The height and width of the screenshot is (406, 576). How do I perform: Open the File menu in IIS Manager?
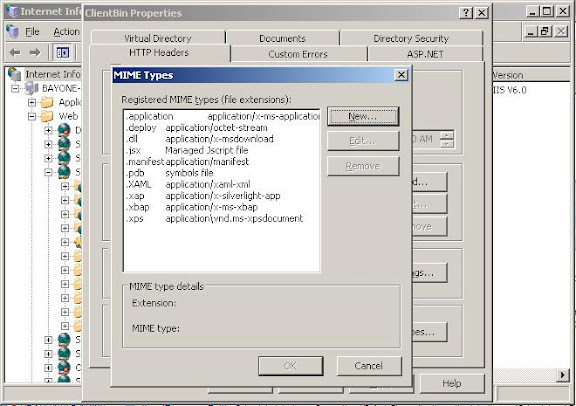(x=32, y=32)
